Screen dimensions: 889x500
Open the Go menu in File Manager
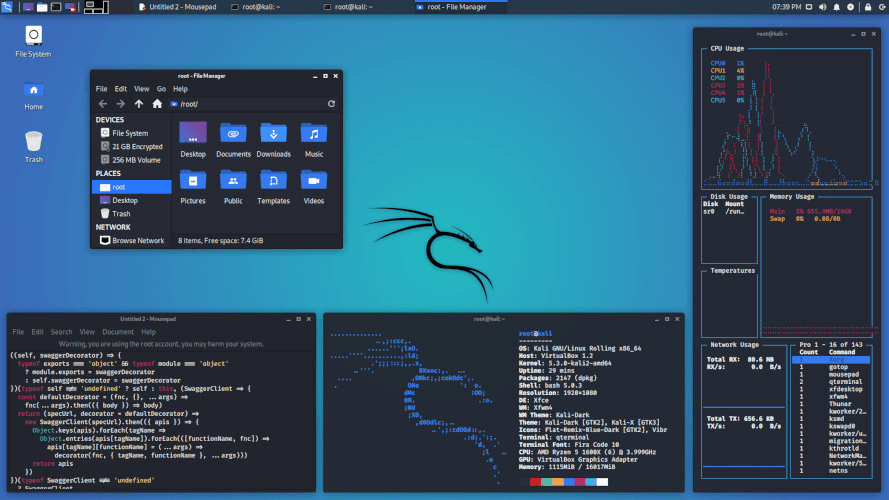click(160, 89)
